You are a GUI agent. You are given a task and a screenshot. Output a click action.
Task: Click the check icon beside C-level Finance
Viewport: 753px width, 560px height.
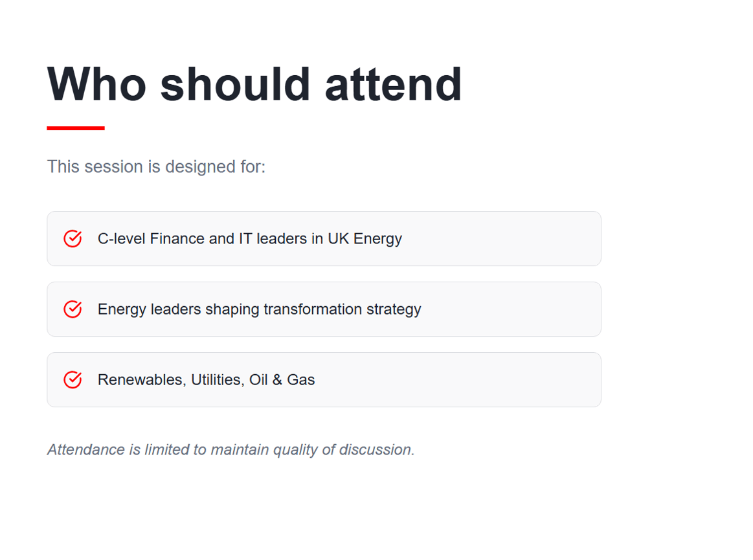pyautogui.click(x=73, y=239)
